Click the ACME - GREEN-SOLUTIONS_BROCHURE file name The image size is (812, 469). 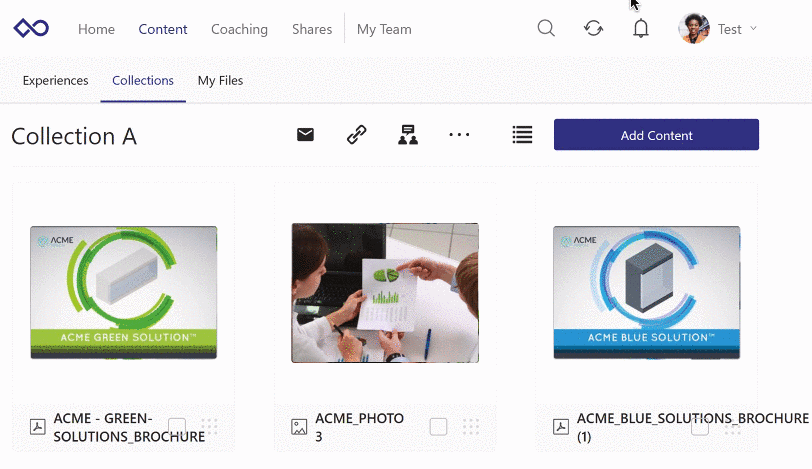(129, 428)
